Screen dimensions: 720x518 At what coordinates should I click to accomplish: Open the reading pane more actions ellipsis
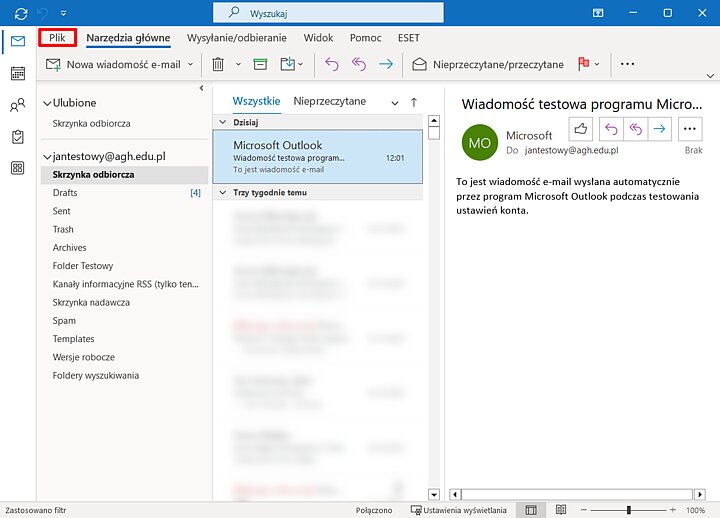pos(690,129)
